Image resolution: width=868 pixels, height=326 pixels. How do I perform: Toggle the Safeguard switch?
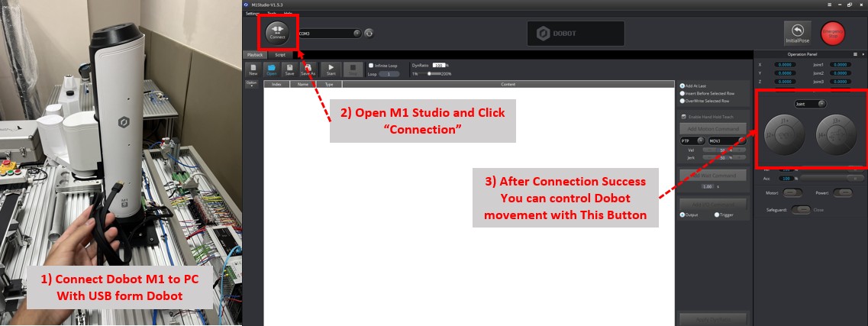pyautogui.click(x=801, y=210)
